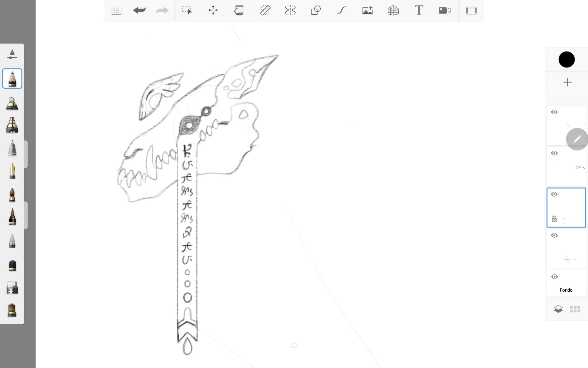Select the Text tool
Image resolution: width=588 pixels, height=368 pixels.
coord(419,10)
